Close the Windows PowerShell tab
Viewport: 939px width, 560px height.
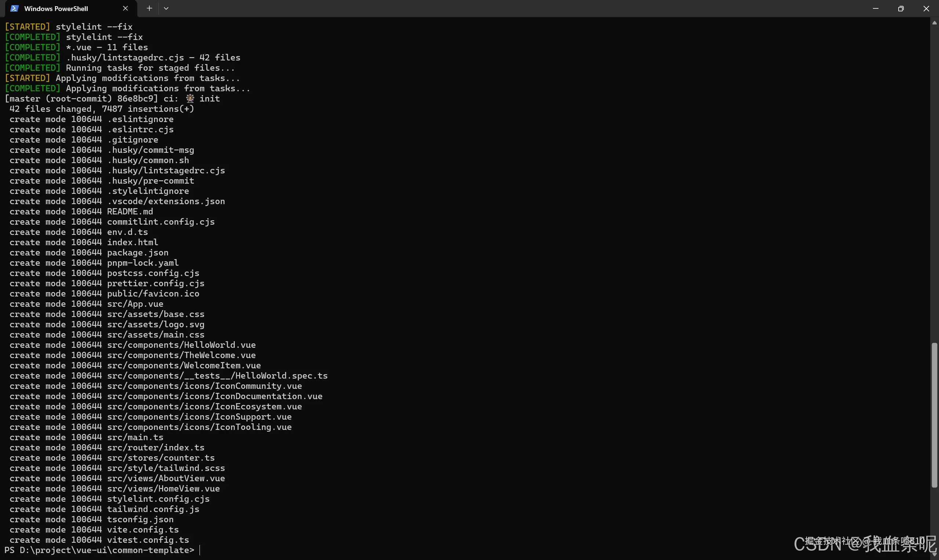[125, 8]
